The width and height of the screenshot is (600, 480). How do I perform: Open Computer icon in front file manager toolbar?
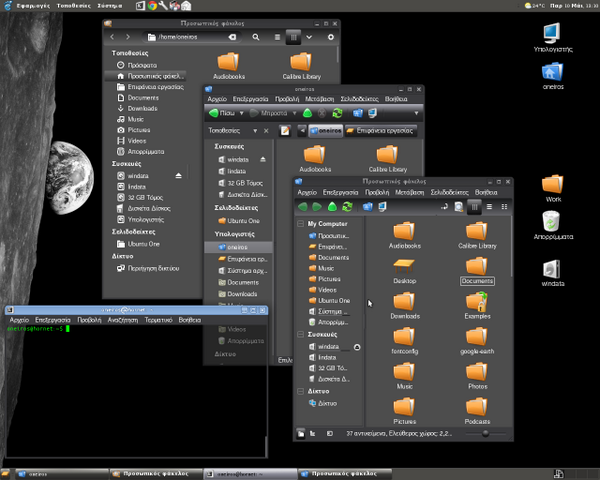tap(382, 207)
